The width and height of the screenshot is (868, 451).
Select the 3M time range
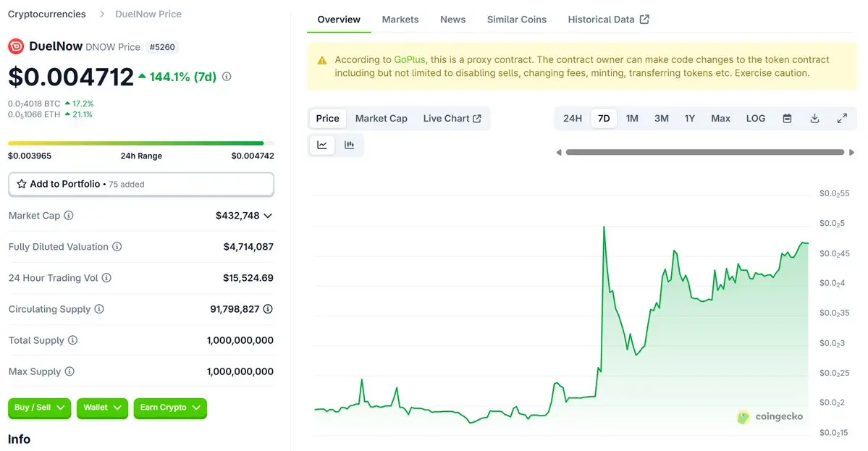click(662, 119)
